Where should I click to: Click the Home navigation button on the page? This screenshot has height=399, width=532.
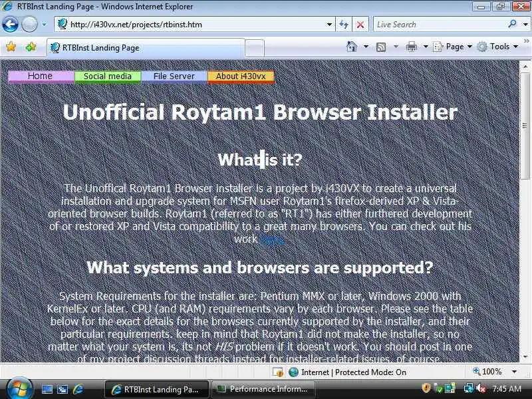coord(41,76)
